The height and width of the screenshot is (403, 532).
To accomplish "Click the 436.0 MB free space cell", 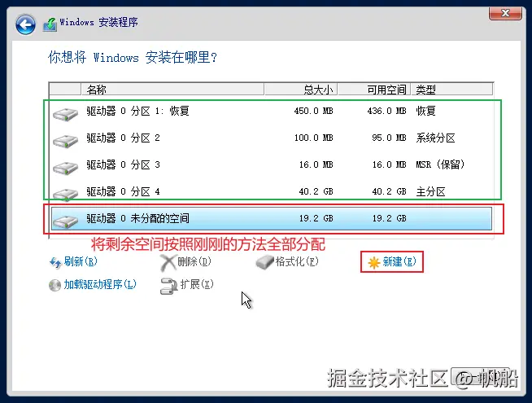I will coord(386,111).
